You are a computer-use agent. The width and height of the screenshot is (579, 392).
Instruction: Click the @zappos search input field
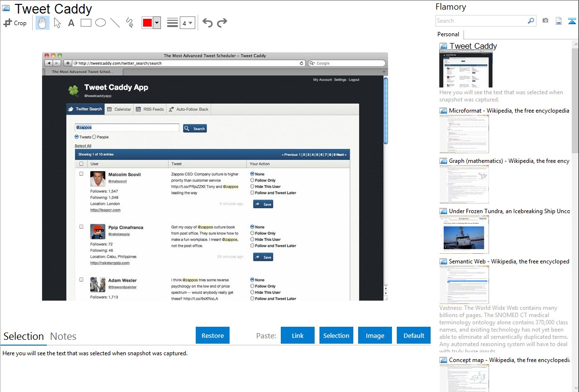(x=127, y=128)
